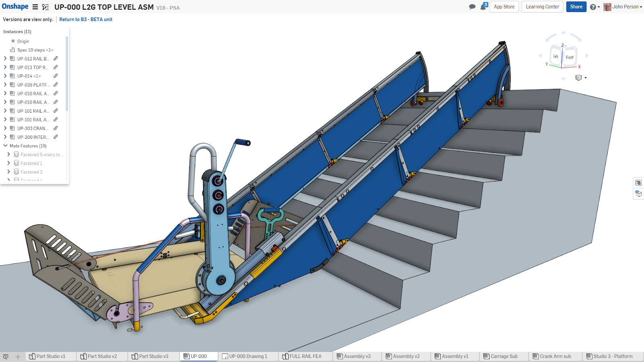Click the link icon beside UP-014
Image resolution: width=644 pixels, height=362 pixels.
pyautogui.click(x=56, y=76)
